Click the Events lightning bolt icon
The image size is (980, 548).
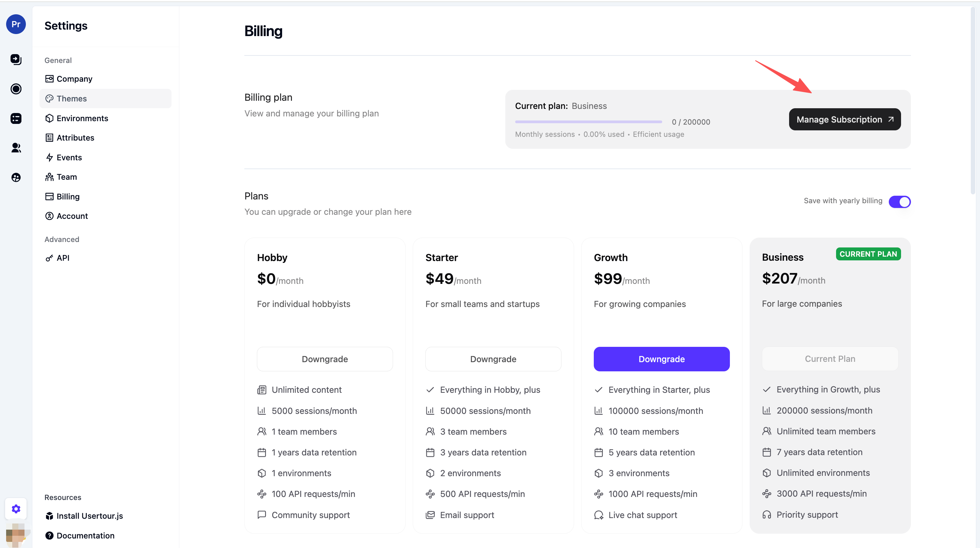point(50,157)
